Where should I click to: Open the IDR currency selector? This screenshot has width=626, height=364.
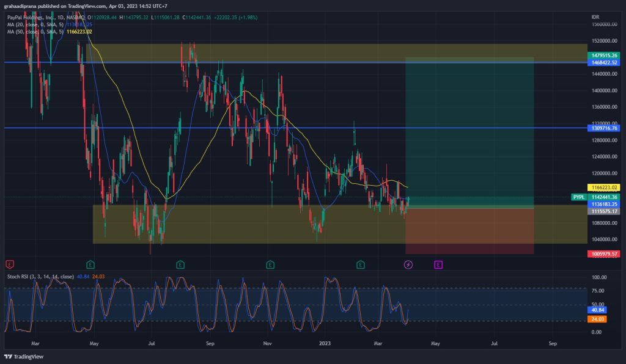[595, 16]
